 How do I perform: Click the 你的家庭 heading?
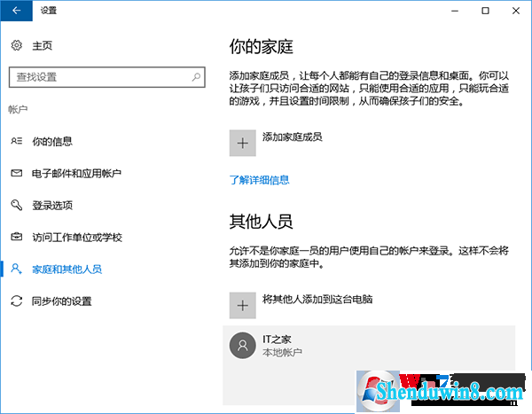coord(261,46)
